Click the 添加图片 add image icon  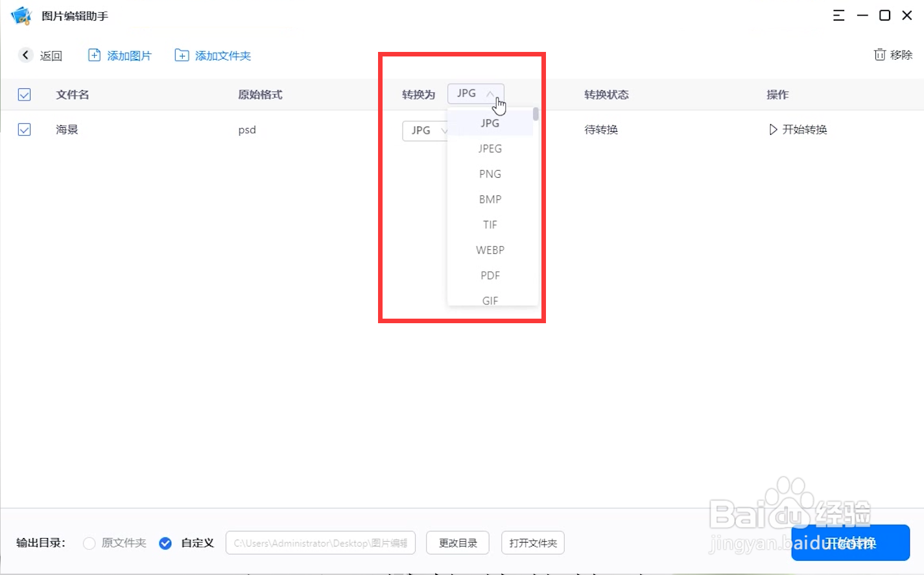[x=94, y=56]
